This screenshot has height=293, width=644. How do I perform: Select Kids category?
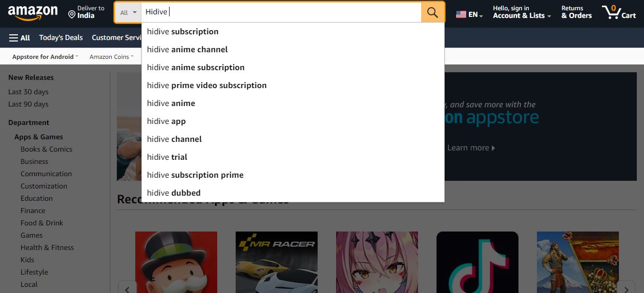(x=27, y=260)
